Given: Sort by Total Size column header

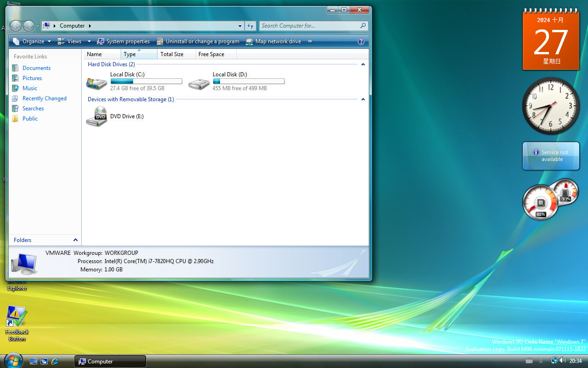Looking at the screenshot, I should tap(176, 54).
